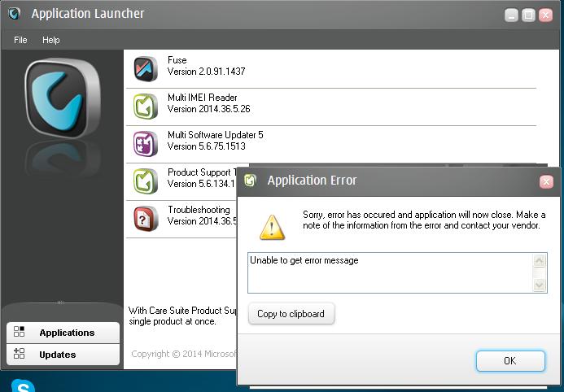Image resolution: width=564 pixels, height=392 pixels.
Task: Click the Multi Software Updater 5 icon
Action: tap(146, 143)
